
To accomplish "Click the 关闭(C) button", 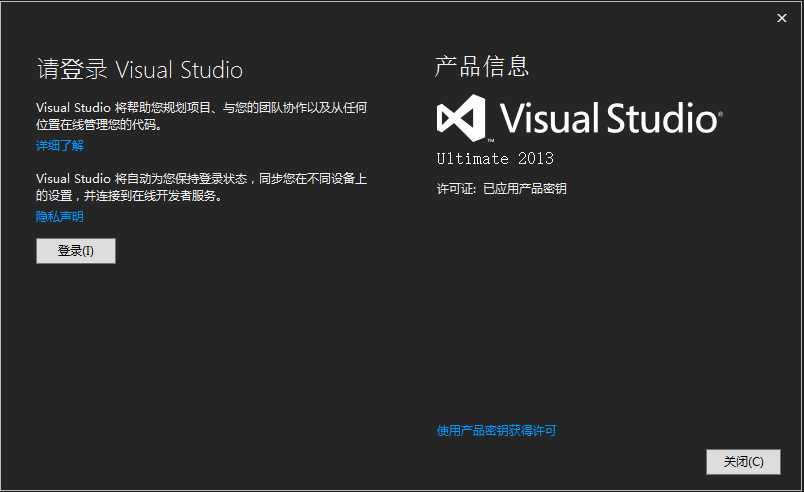I will click(x=743, y=462).
